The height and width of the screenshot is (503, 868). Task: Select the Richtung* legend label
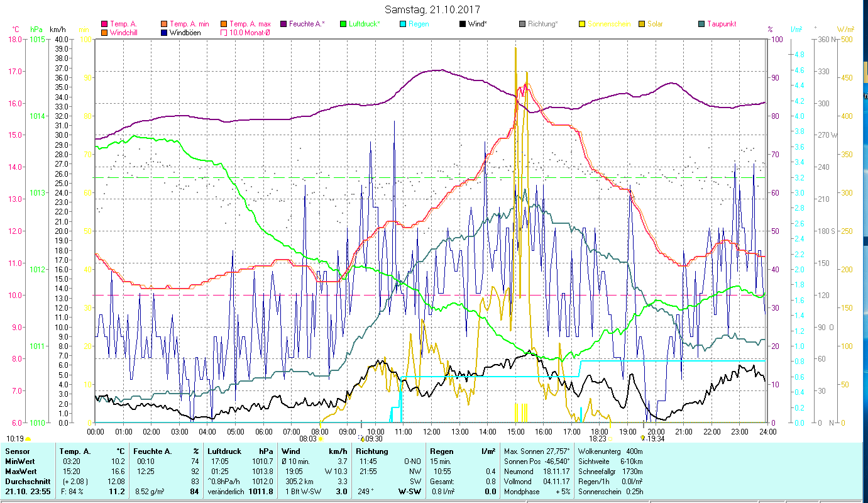click(543, 24)
